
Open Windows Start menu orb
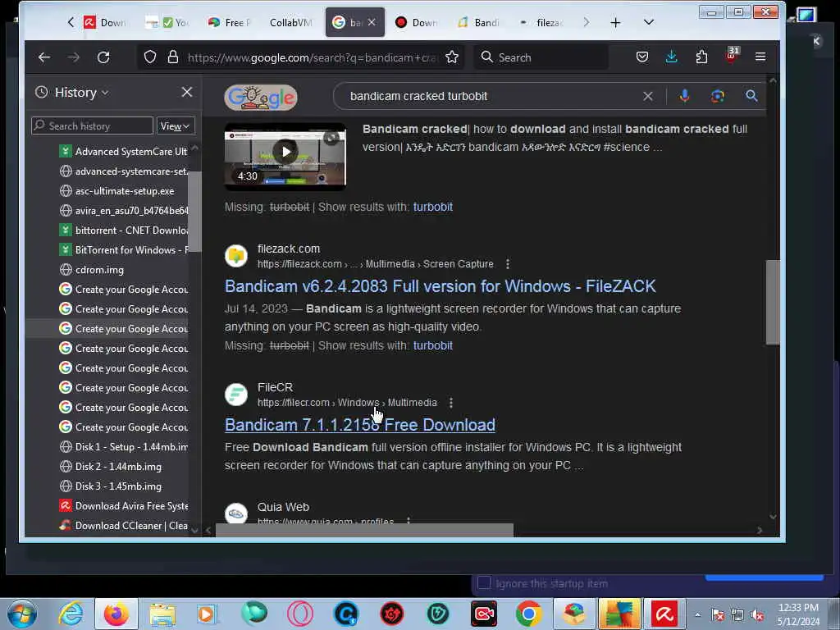[x=22, y=614]
